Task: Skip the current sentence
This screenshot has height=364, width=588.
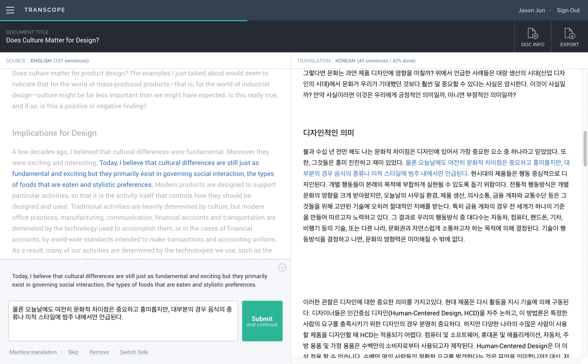Action: pyautogui.click(x=73, y=352)
